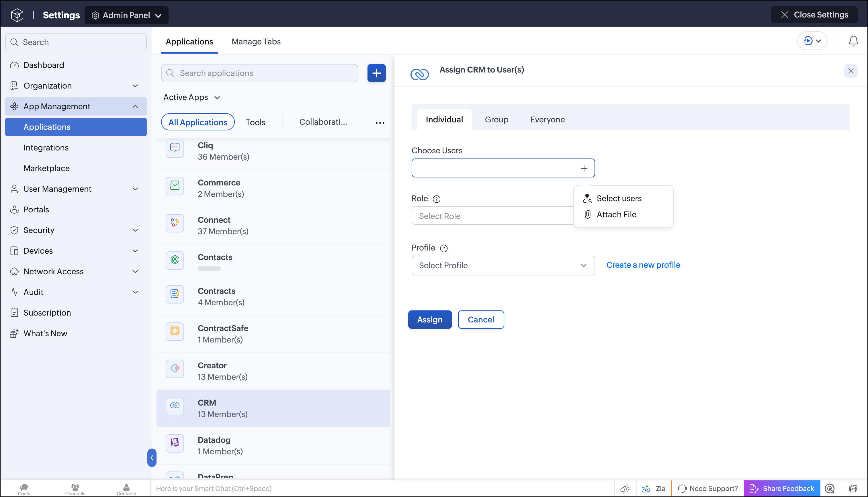Switch to the Everyone assignment tab
The image size is (868, 497).
547,120
